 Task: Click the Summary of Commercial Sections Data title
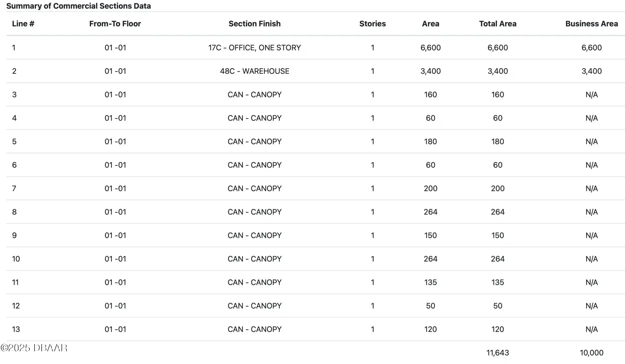[x=78, y=6]
